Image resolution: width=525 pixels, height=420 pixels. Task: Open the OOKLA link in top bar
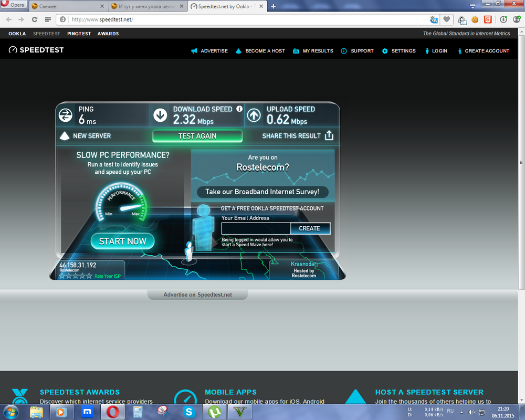tap(17, 34)
